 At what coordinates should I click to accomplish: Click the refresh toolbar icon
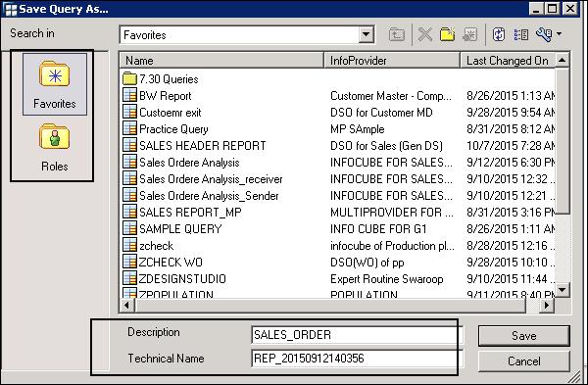click(x=499, y=35)
